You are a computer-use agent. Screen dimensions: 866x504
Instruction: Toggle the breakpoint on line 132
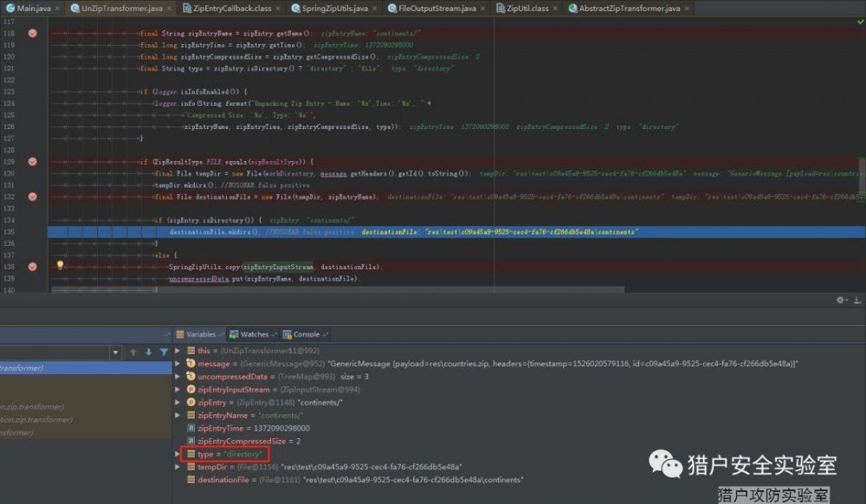(32, 197)
